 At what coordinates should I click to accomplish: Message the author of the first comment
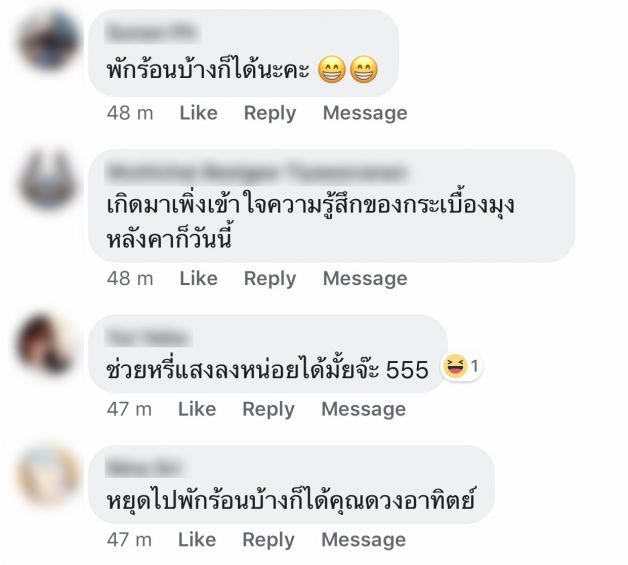tap(365, 113)
